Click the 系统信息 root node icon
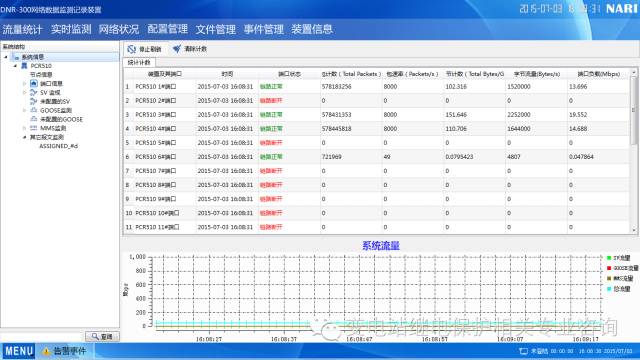Viewport: 640px width, 360px height. click(16, 57)
